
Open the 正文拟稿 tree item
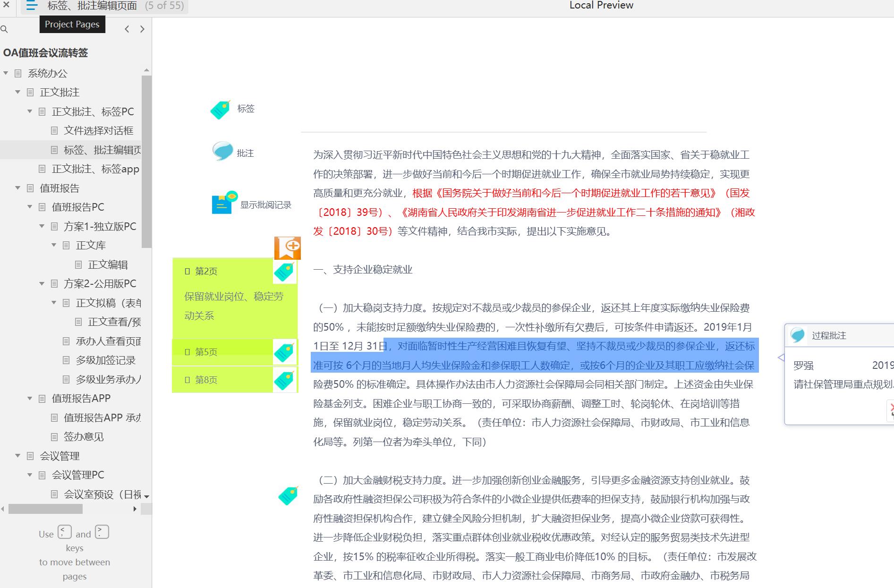tap(108, 303)
